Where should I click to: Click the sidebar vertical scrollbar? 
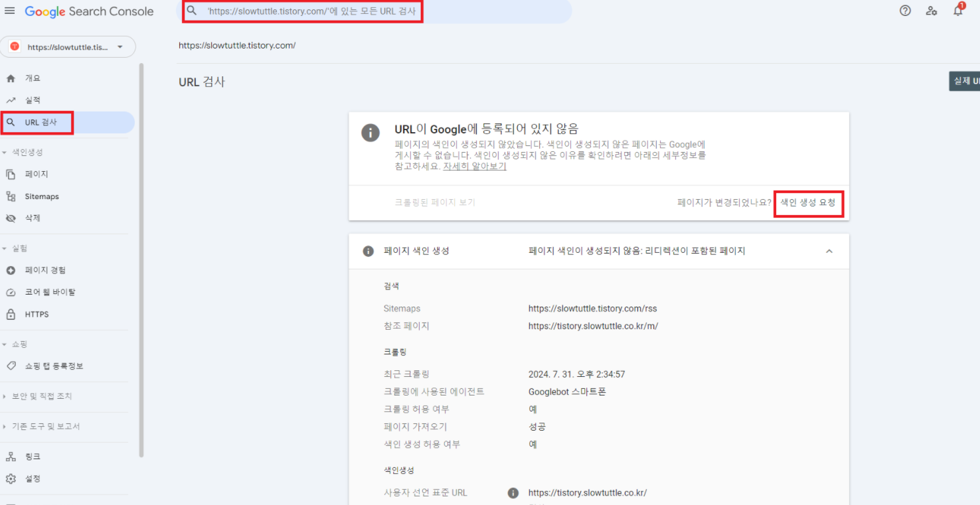click(x=141, y=260)
